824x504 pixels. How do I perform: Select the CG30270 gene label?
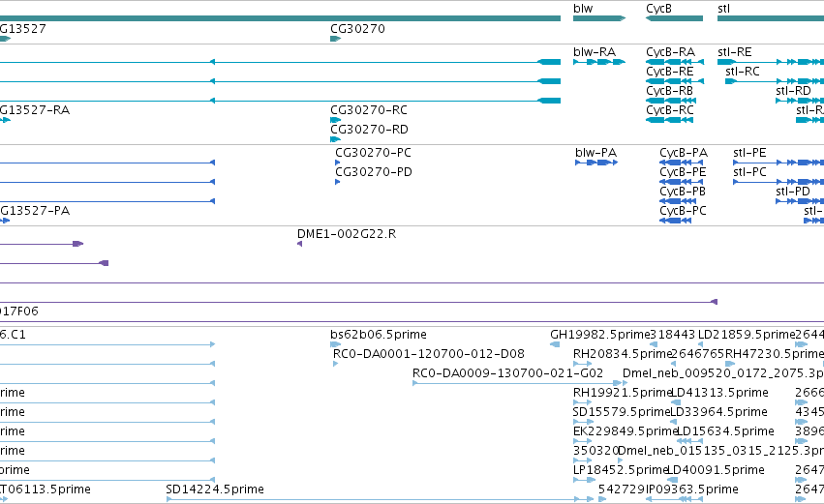357,29
